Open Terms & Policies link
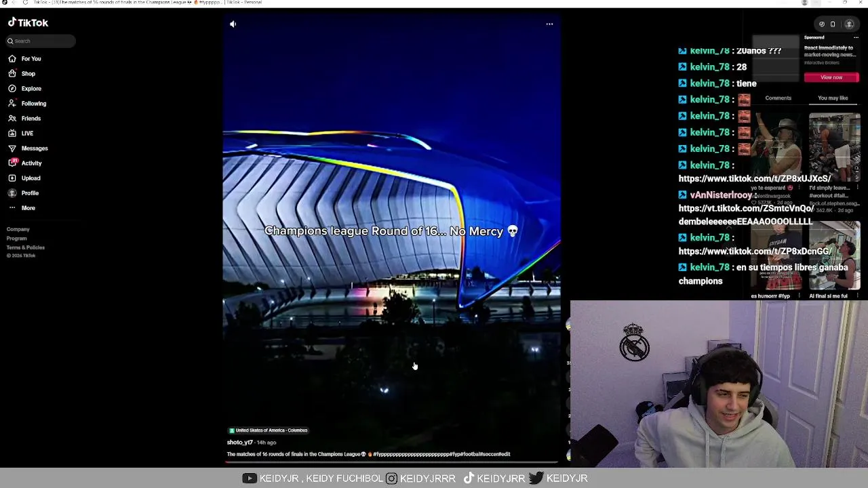Image resolution: width=868 pixels, height=488 pixels. [26, 247]
